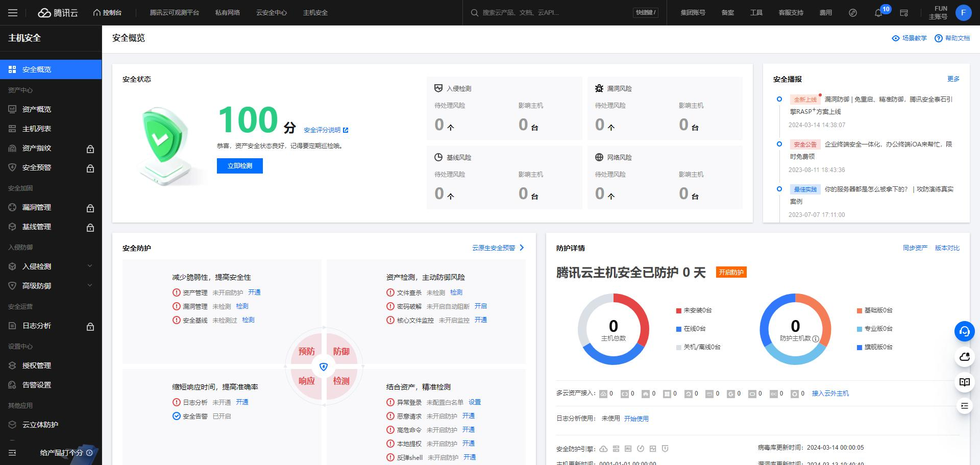
Task: Expand the 高级防御 sidebar submenu chevron
Action: [x=90, y=285]
